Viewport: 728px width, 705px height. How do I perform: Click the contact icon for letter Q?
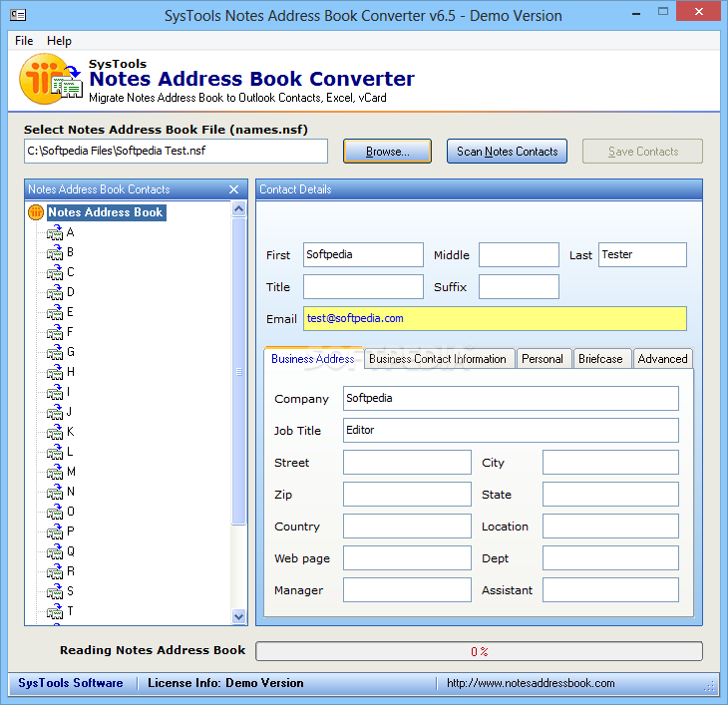[55, 551]
